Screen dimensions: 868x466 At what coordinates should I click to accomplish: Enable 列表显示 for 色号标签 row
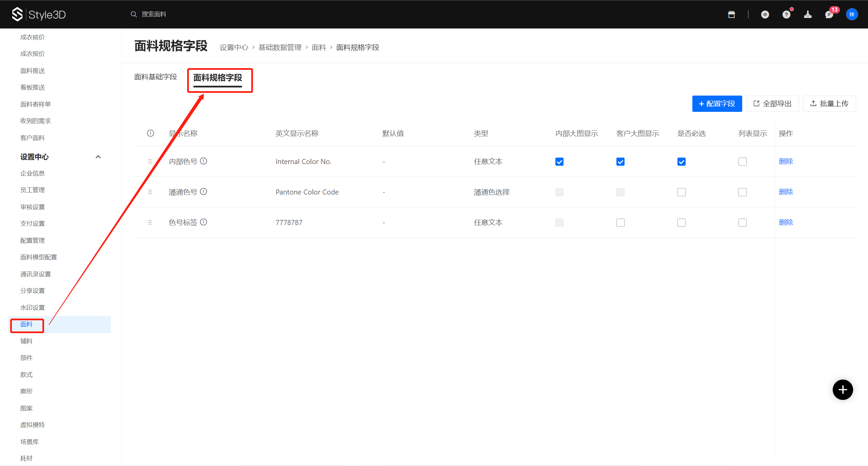pyautogui.click(x=743, y=223)
